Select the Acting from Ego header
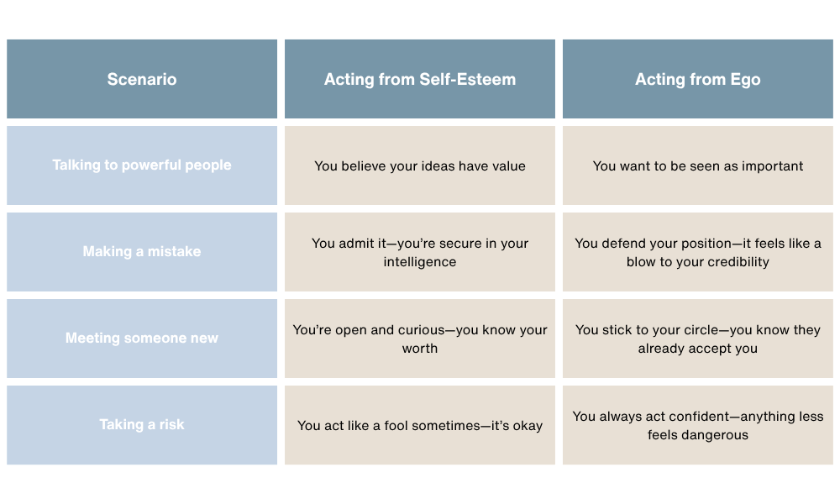This screenshot has width=840, height=504. pos(697,79)
